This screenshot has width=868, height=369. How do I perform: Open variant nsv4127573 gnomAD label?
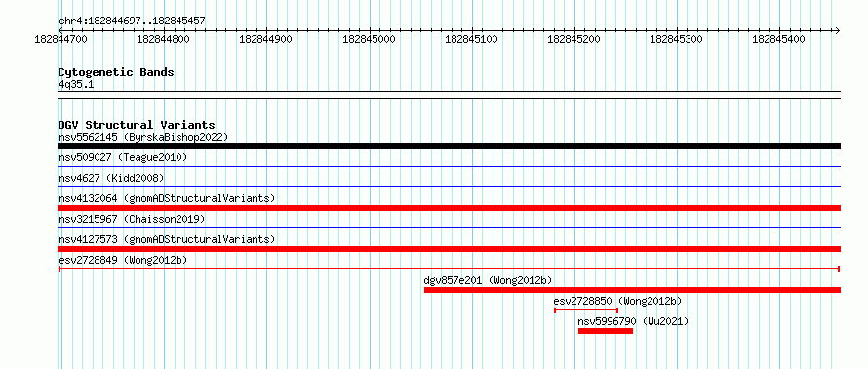[x=167, y=239]
